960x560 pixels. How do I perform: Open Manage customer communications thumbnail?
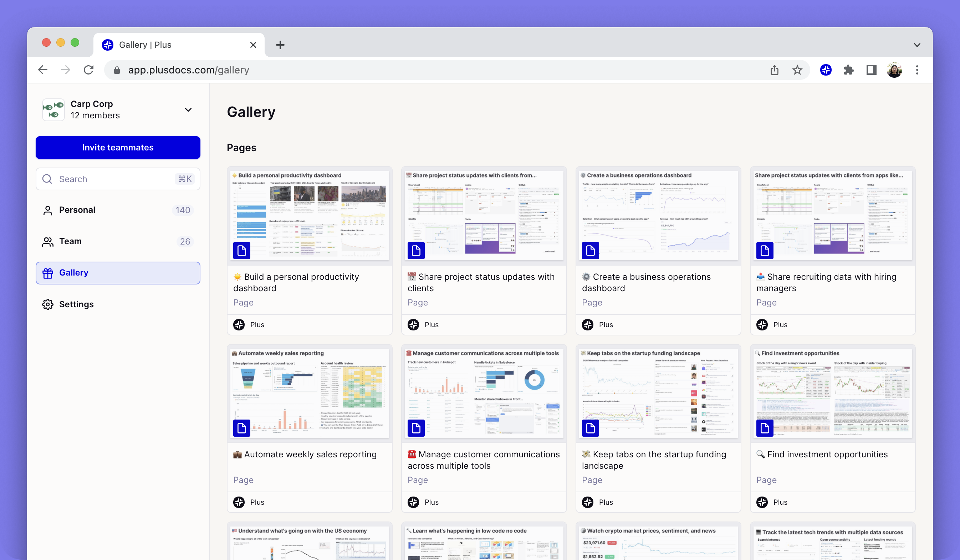pos(484,393)
